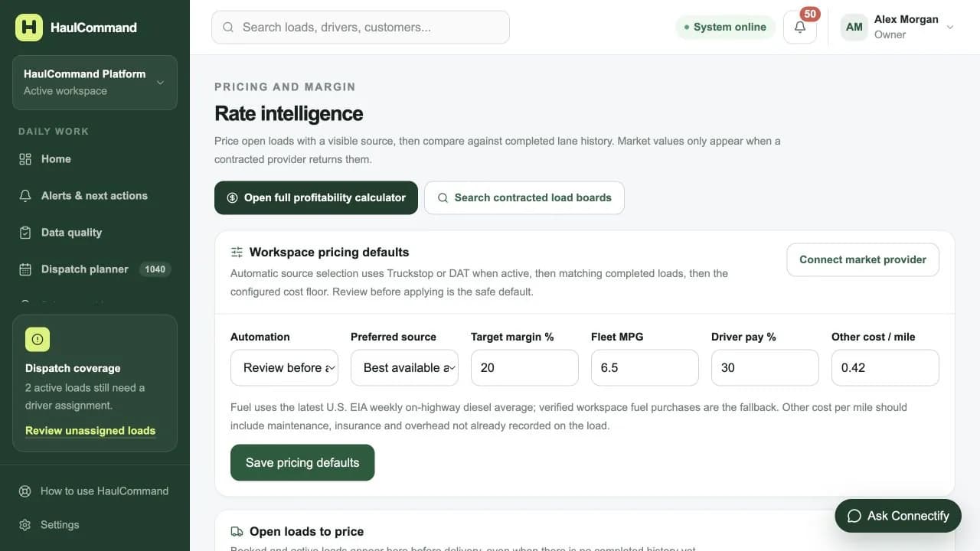
Task: Expand the HaulCommand Platform workspace switcher
Action: [95, 83]
